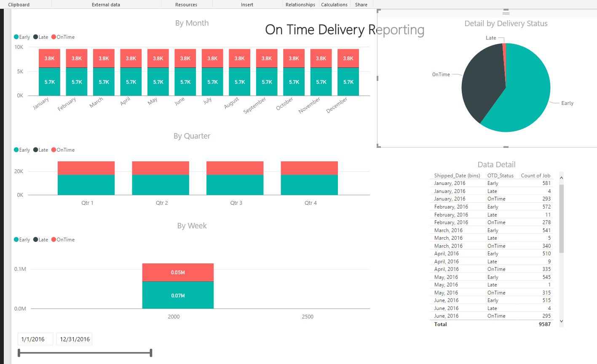Click the OTD_Status column header
This screenshot has width=597, height=364.
pyautogui.click(x=501, y=176)
